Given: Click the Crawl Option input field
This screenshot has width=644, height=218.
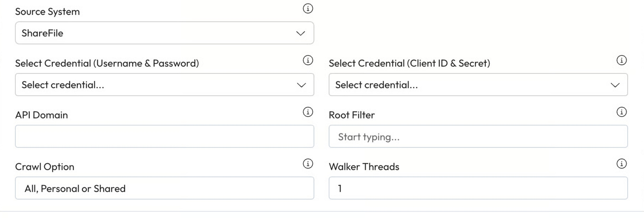Looking at the screenshot, I should click(164, 188).
